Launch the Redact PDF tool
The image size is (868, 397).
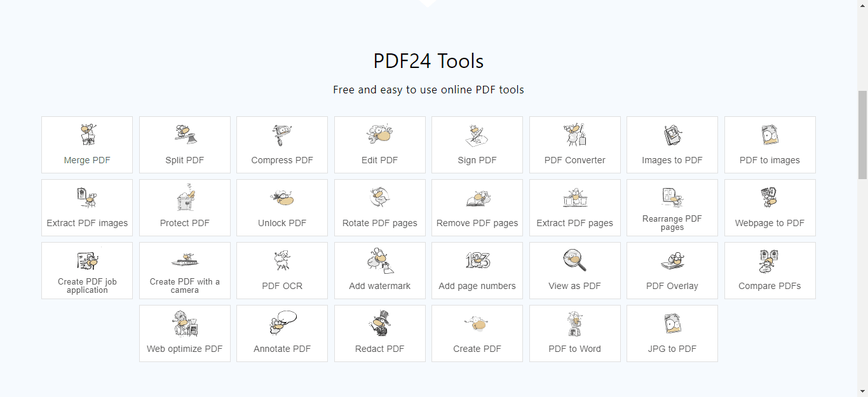[380, 333]
